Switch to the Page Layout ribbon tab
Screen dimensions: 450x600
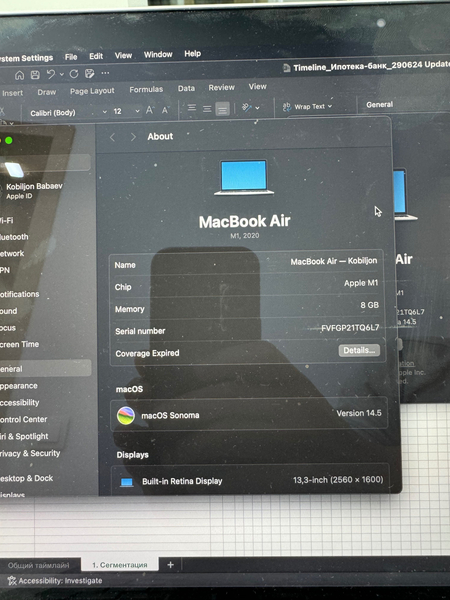[92, 91]
